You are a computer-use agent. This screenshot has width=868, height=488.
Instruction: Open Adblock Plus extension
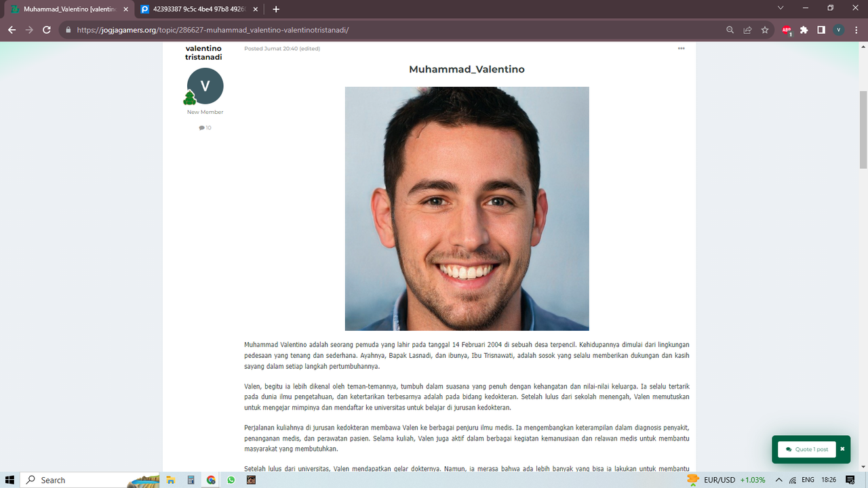point(787,30)
